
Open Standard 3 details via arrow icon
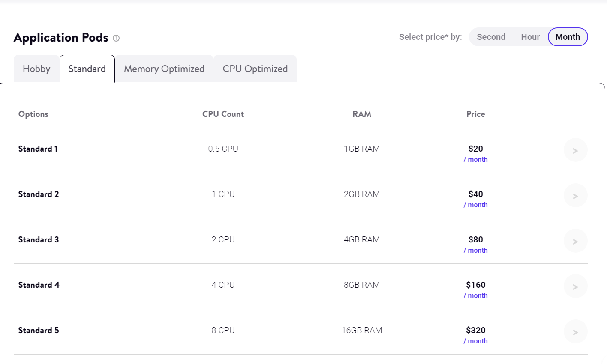click(575, 241)
